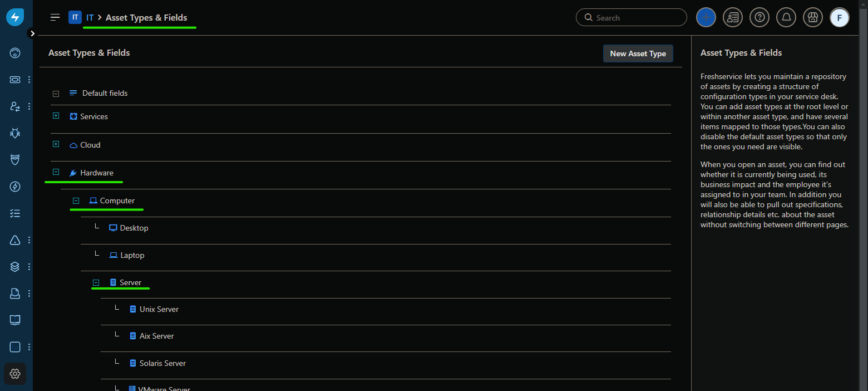
Task: Collapse the Hardware asset type group
Action: pyautogui.click(x=56, y=172)
